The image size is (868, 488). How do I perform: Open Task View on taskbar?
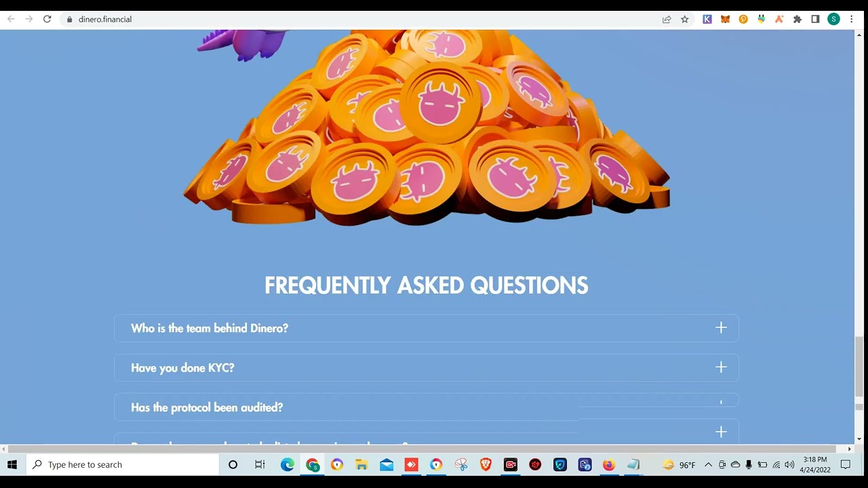click(x=260, y=464)
